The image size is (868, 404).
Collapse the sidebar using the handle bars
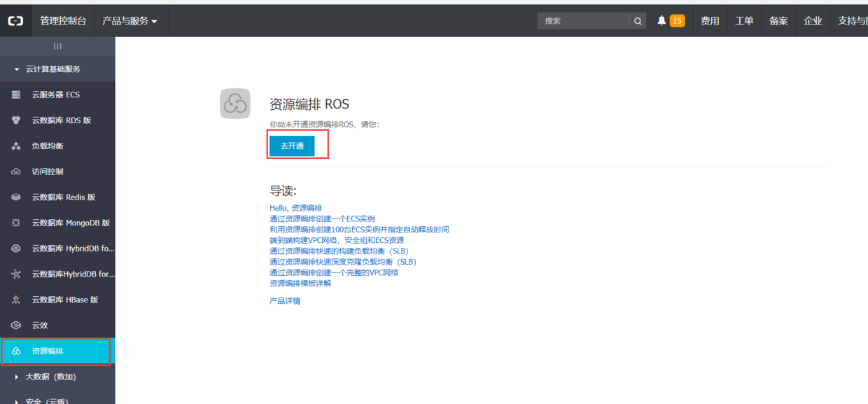coord(57,46)
